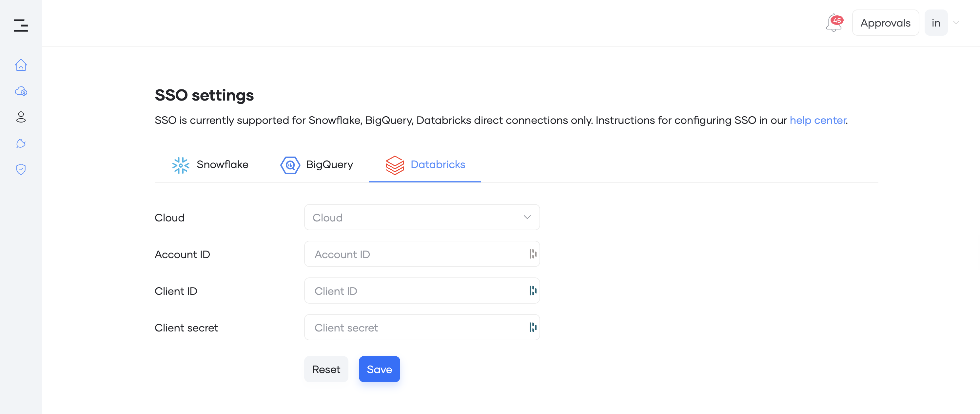Viewport: 980px width, 414px height.
Task: Click password manager icon in Client secret field
Action: point(533,327)
